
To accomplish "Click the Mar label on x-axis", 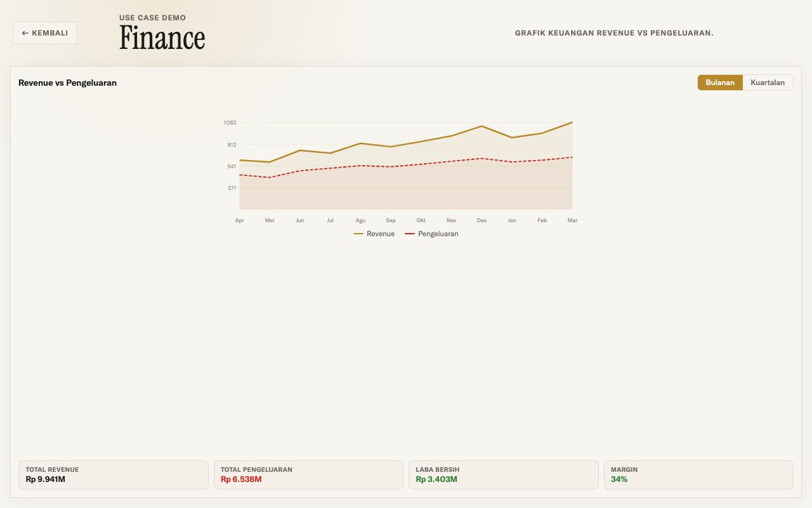I will point(572,220).
